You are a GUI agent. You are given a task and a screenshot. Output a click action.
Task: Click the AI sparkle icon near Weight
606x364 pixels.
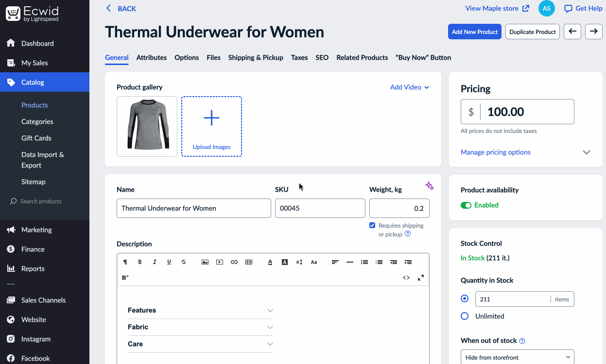pos(429,186)
